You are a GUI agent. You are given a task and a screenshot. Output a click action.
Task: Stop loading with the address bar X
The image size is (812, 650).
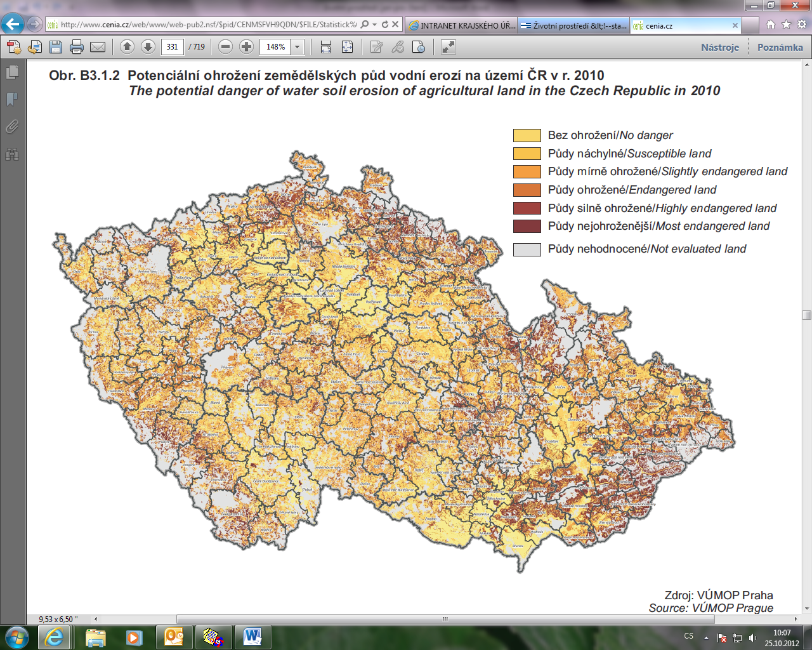click(x=395, y=25)
